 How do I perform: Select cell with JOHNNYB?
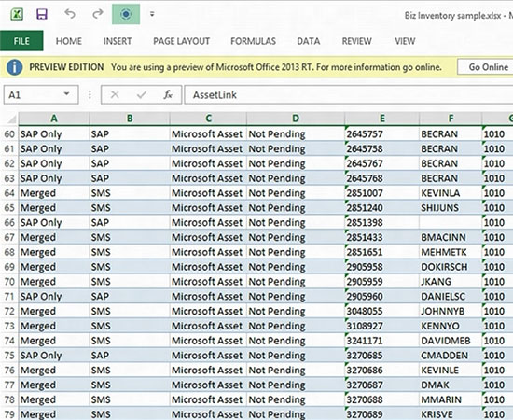[451, 312]
